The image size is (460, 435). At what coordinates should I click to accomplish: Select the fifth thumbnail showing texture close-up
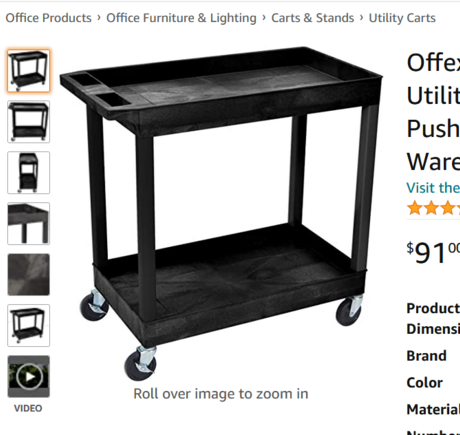[x=29, y=274]
